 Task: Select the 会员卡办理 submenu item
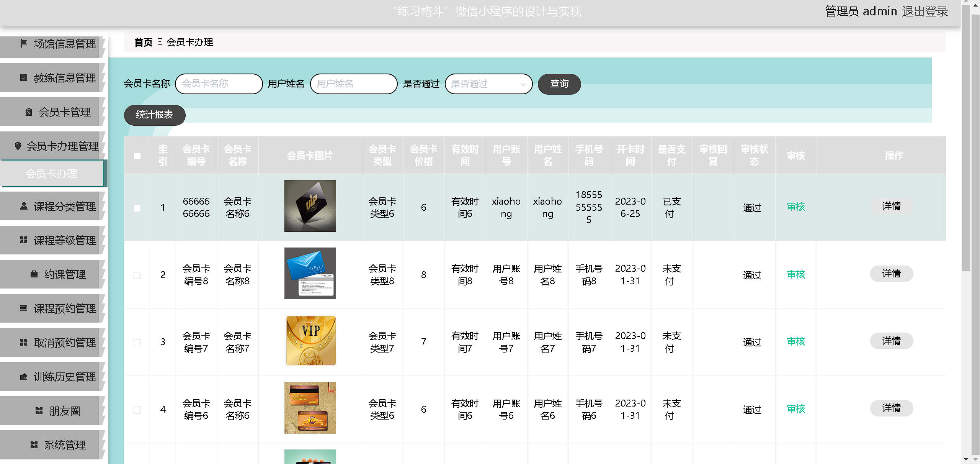point(53,174)
